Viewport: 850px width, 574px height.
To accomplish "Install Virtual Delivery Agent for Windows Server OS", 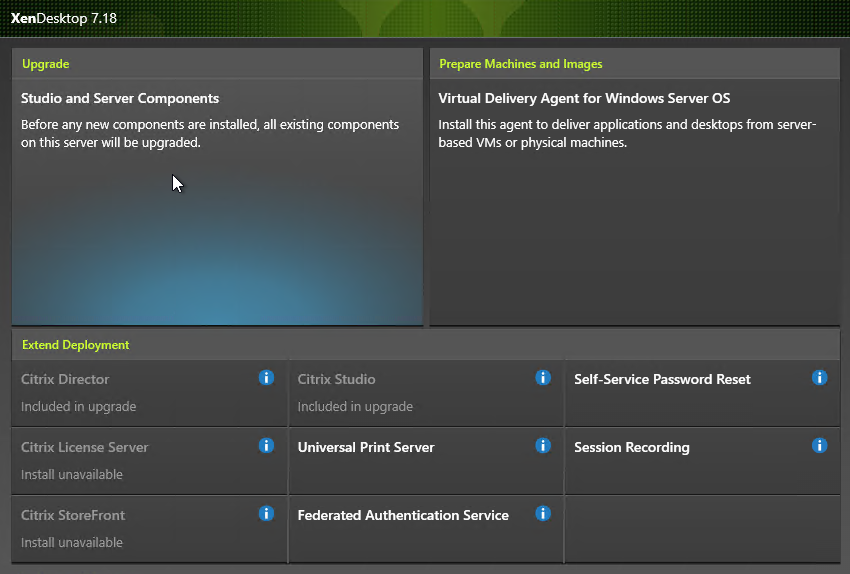I will point(635,202).
